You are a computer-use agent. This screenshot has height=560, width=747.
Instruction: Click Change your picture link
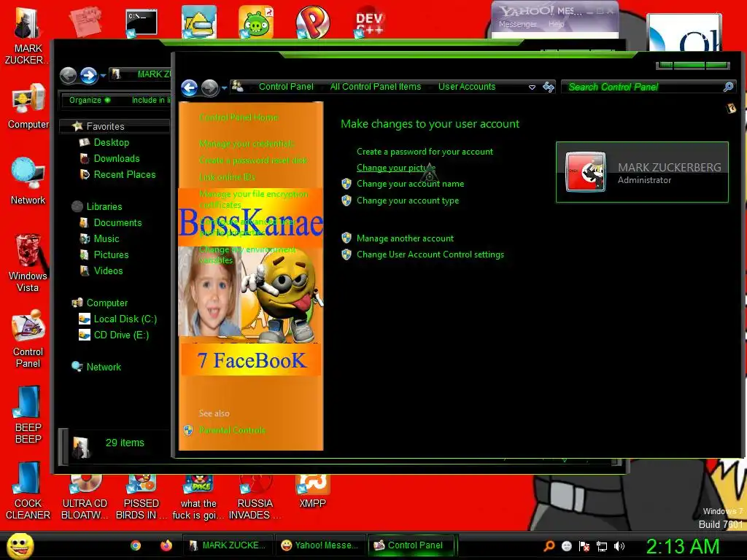396,168
